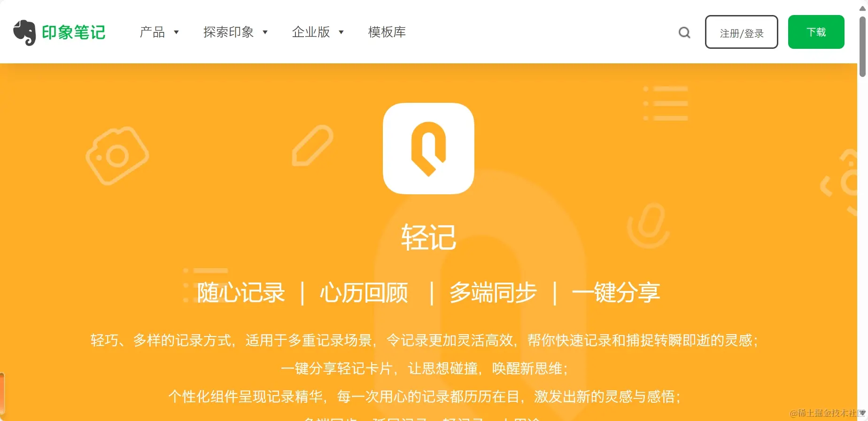Viewport: 868px width, 421px height.
Task: Click the faded pencil icon on banner
Action: click(312, 145)
